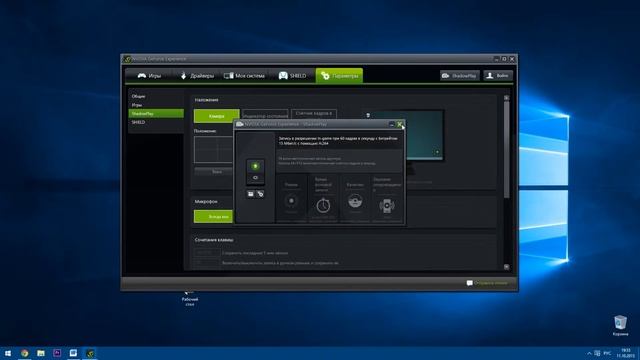Toggle the green ShadowPlay power switch

pyautogui.click(x=255, y=166)
